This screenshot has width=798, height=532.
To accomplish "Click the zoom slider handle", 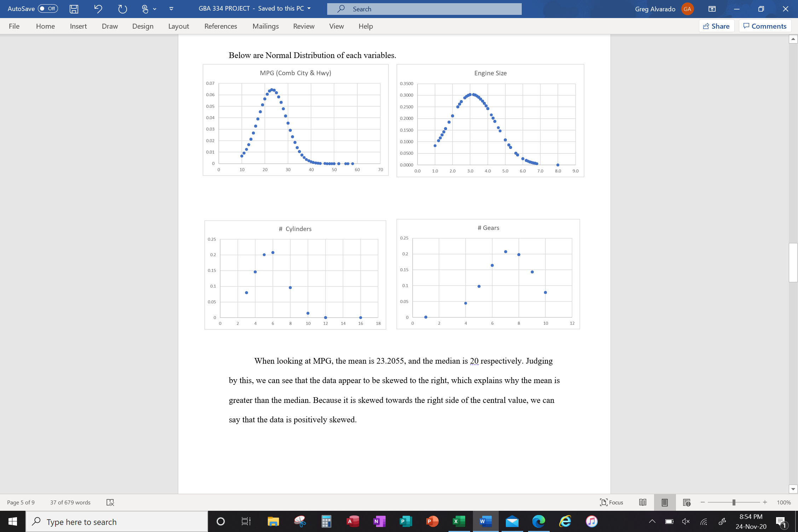I will [x=734, y=502].
